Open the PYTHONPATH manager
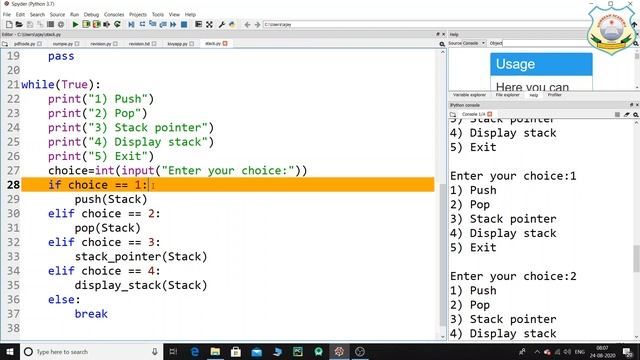 (232, 24)
